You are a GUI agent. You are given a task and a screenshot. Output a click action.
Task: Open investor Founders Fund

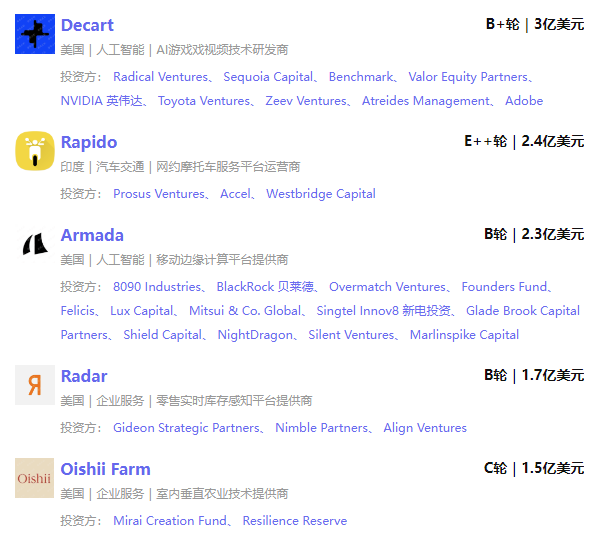click(504, 287)
